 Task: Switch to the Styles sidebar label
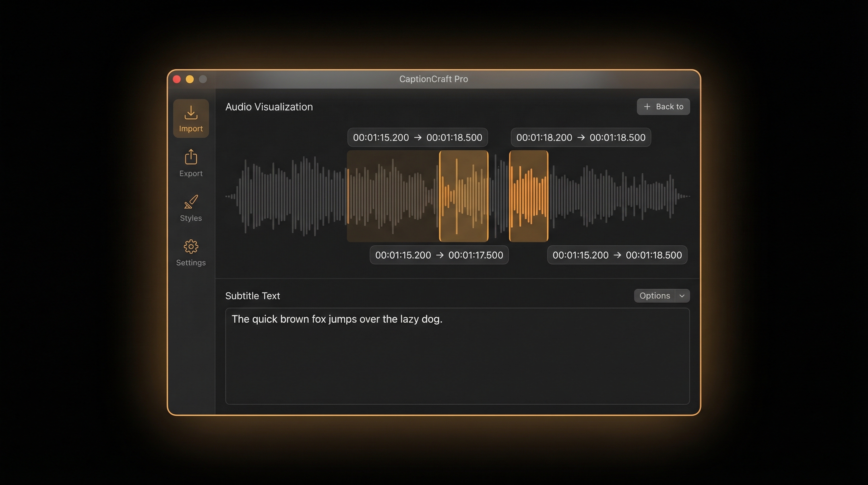point(191,218)
